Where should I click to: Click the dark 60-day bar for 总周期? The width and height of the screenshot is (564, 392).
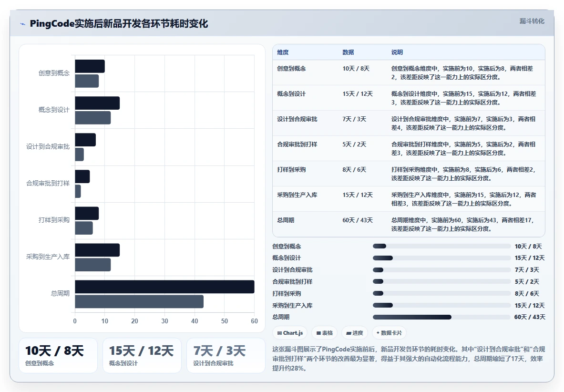(165, 287)
